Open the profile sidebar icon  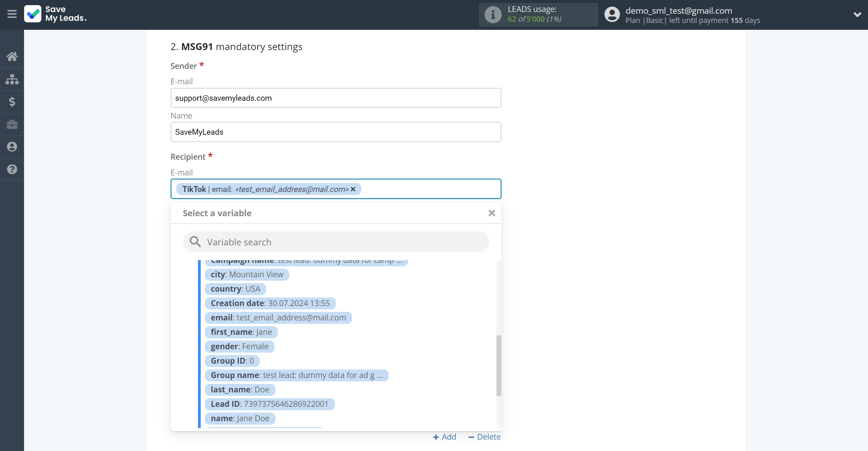click(12, 147)
